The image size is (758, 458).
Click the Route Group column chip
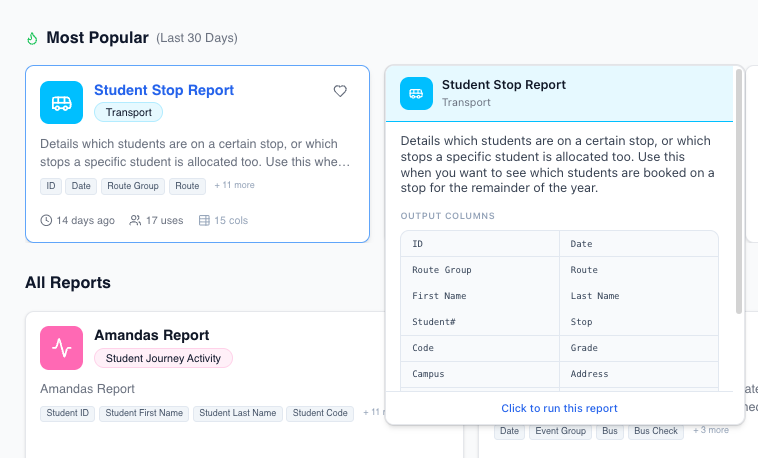point(133,186)
